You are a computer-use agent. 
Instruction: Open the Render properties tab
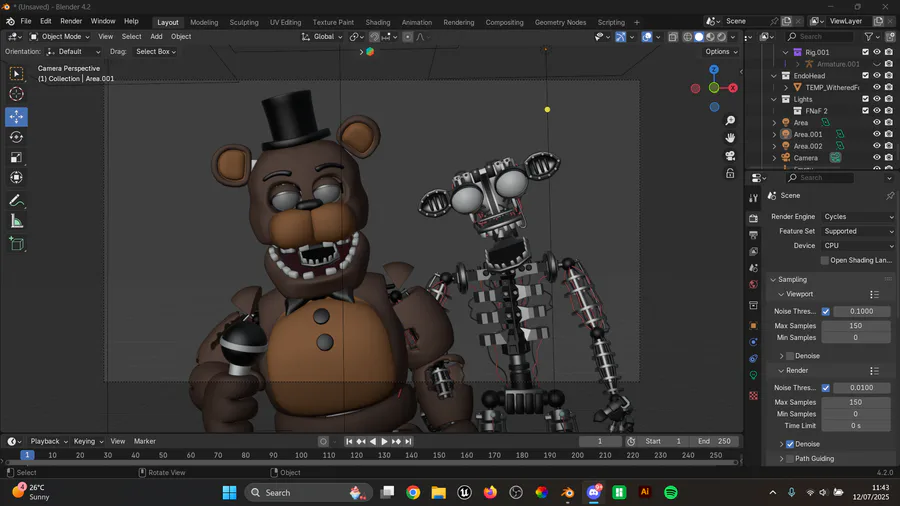754,219
